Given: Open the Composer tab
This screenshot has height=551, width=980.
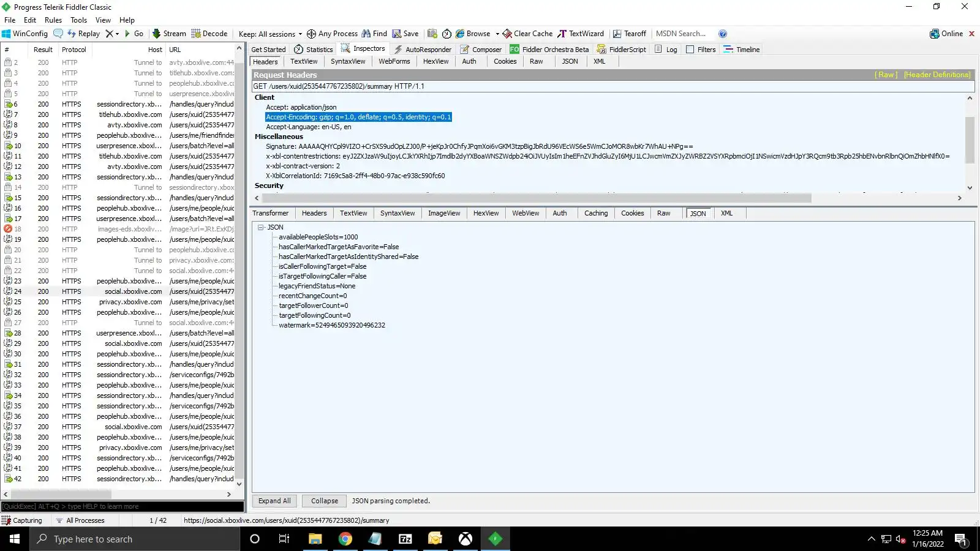Looking at the screenshot, I should (481, 50).
